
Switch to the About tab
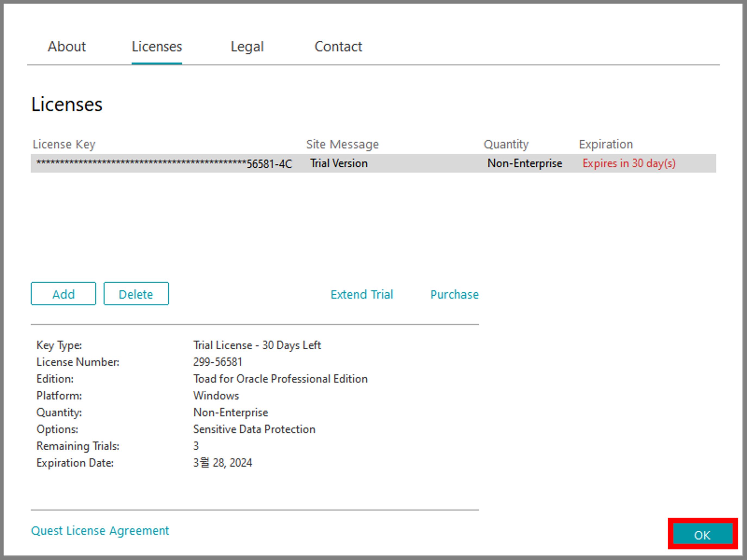click(x=67, y=47)
